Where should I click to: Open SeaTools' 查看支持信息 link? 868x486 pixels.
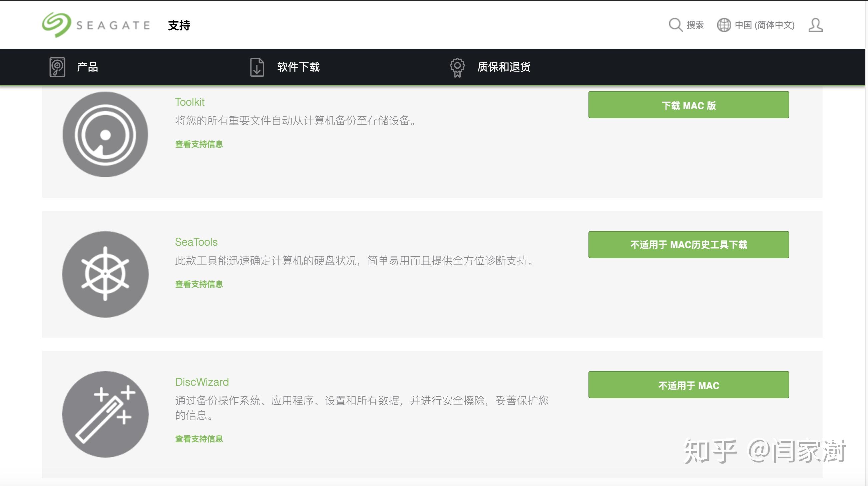(199, 284)
